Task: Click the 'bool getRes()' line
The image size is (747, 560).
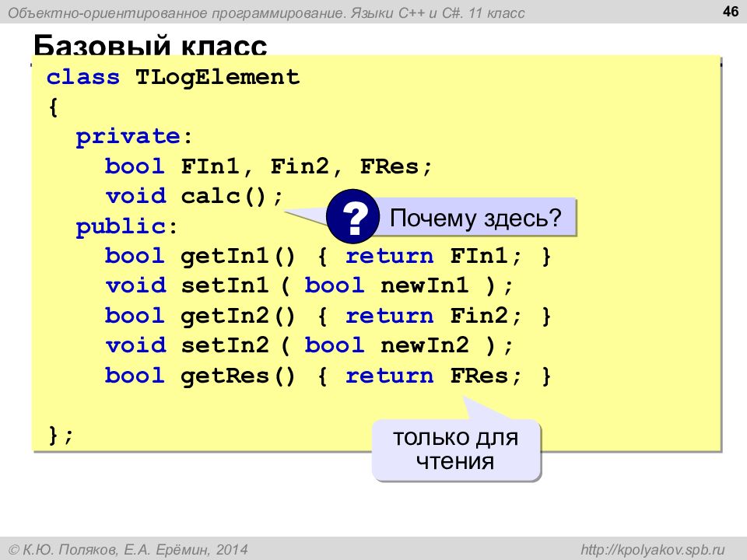Action: 328,376
